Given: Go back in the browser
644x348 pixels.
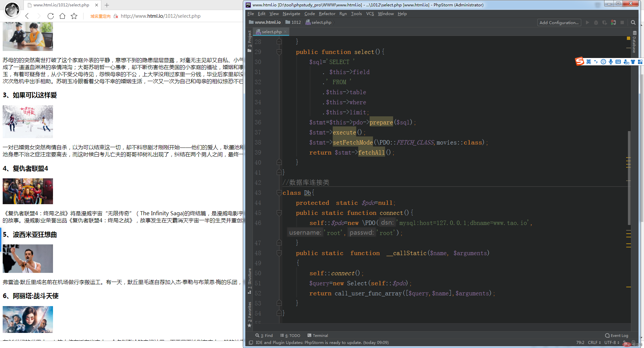Looking at the screenshot, I should [27, 16].
